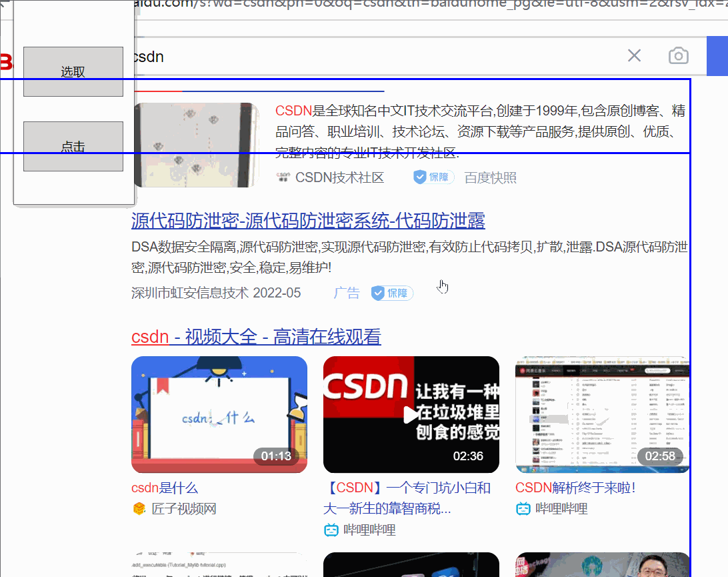This screenshot has height=577, width=728.
Task: Open the bottom-left code tutorial thumbnail
Action: tap(219, 564)
